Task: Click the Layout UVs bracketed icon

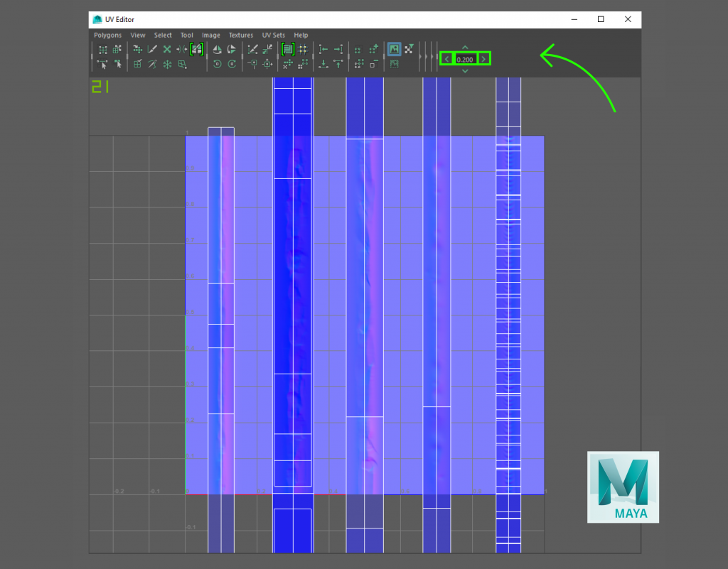Action: (x=287, y=49)
